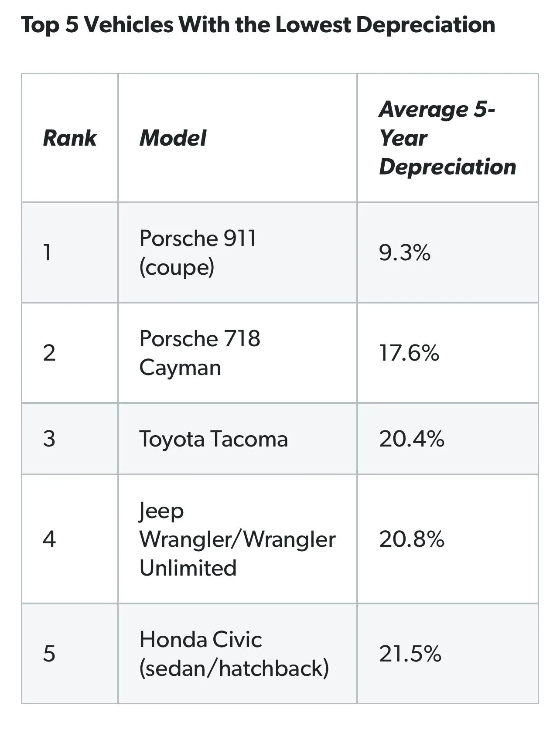Click the 20.4% depreciation value
This screenshot has width=560, height=733.
pyautogui.click(x=411, y=439)
